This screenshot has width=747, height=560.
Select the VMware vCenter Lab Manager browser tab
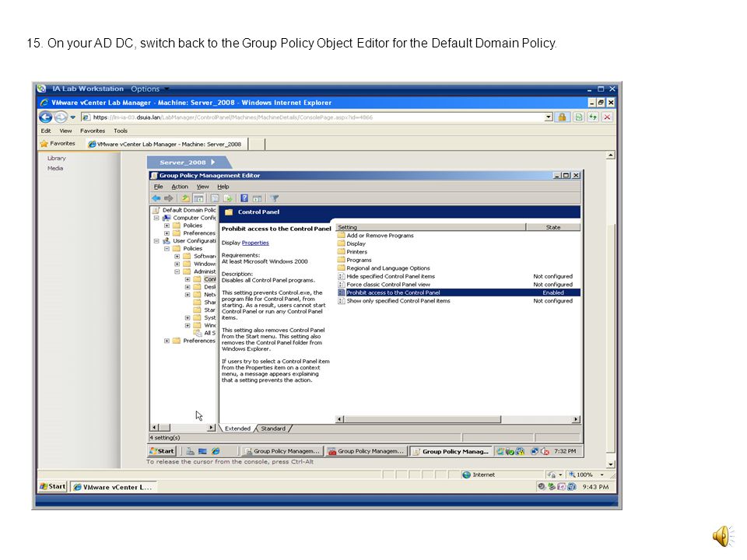[x=167, y=144]
